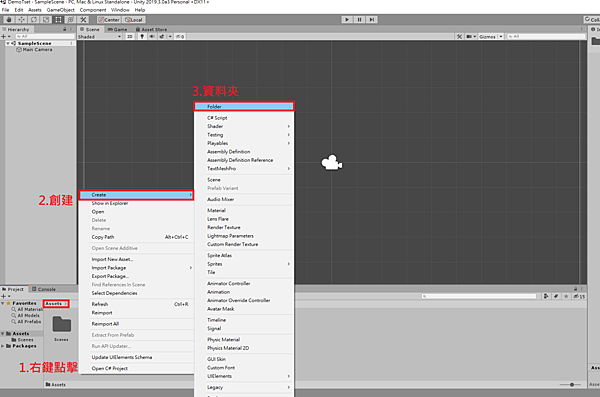Toggle scene lighting bulb icon
The image size is (600, 397).
click(142, 36)
